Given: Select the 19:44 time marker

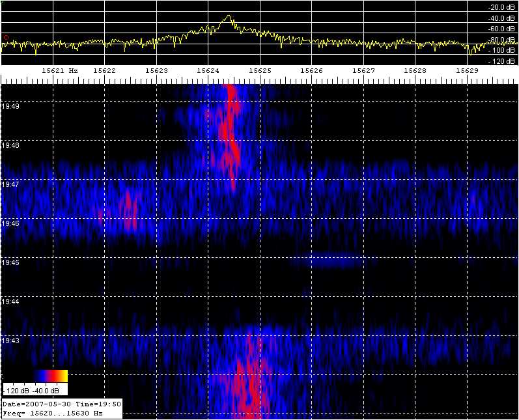Looking at the screenshot, I should [10, 301].
